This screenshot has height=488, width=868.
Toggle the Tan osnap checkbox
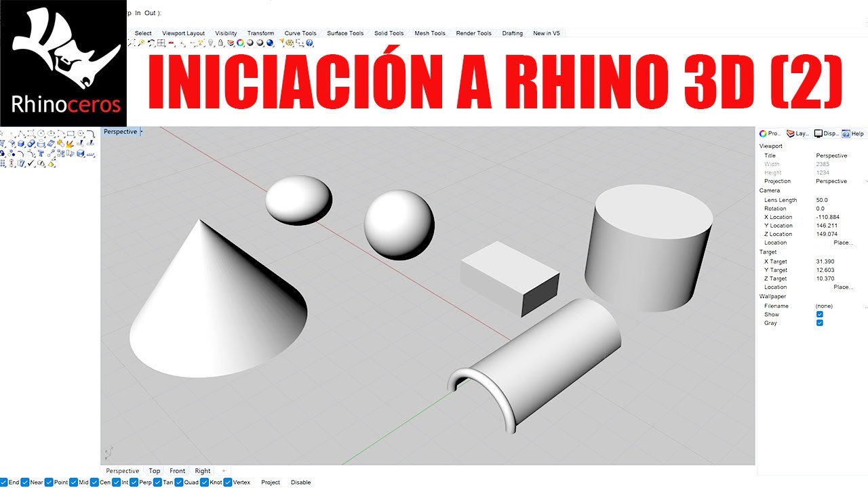coord(158,483)
